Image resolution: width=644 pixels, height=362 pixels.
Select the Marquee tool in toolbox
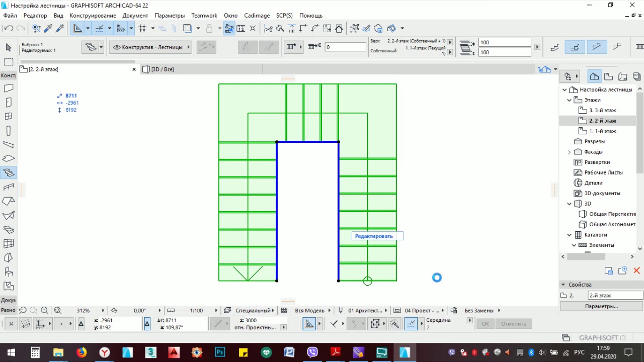coord(9,62)
